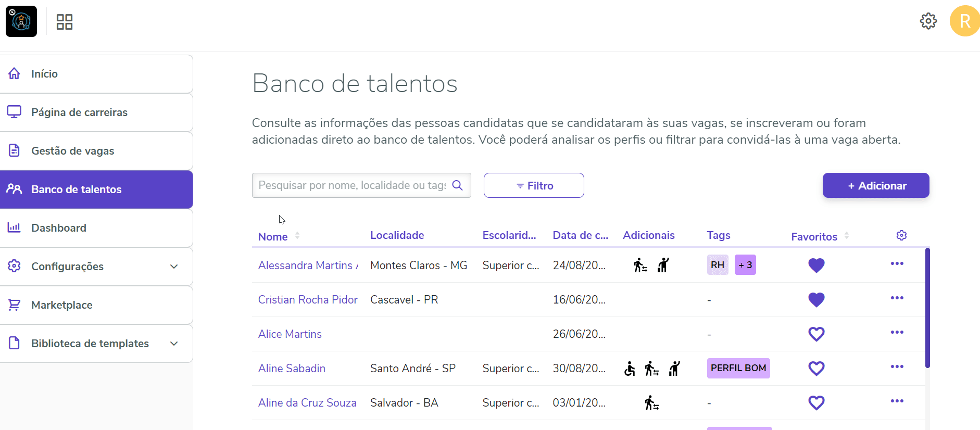This screenshot has height=430, width=980.
Task: Click the + Adicionar button
Action: [876, 185]
